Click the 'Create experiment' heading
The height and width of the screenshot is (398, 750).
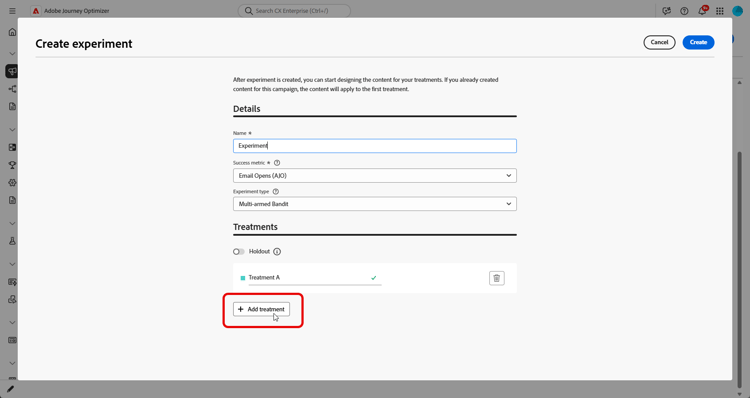point(84,44)
